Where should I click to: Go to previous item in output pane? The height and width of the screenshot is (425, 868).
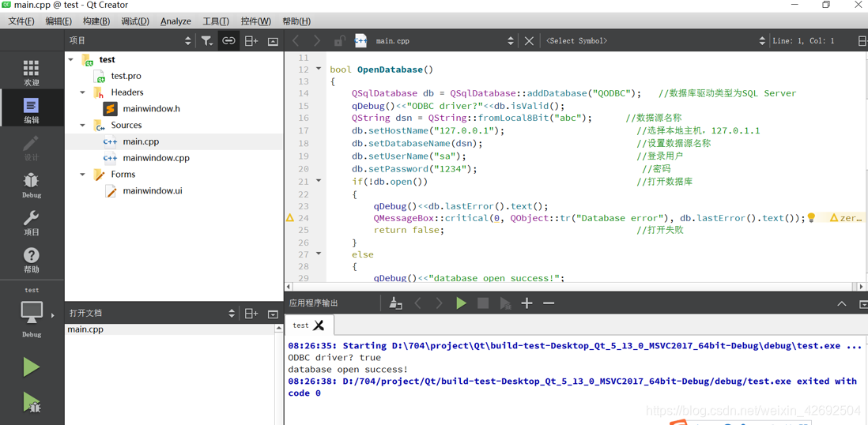(418, 303)
